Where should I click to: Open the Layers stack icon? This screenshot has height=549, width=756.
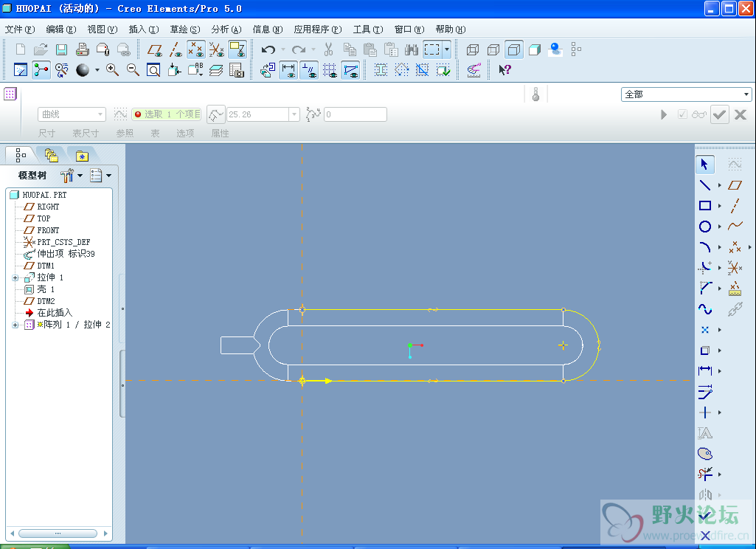point(216,70)
